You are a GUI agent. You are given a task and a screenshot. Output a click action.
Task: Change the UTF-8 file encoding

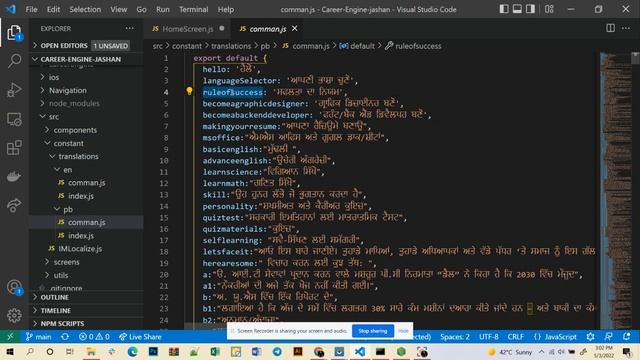489,337
